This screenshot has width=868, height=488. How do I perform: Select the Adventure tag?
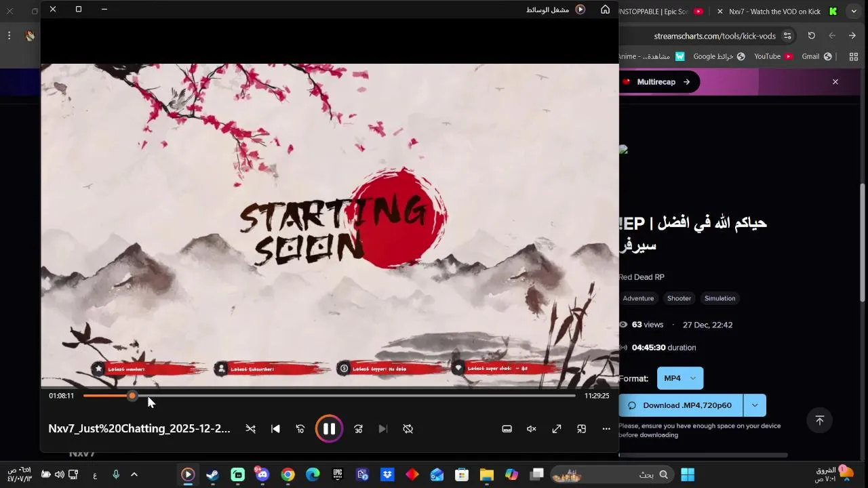tap(638, 298)
